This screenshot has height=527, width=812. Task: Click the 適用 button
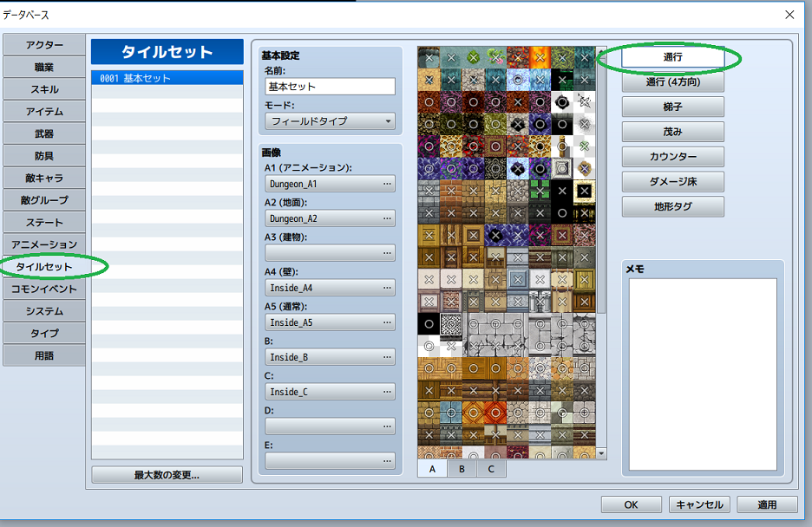click(767, 504)
